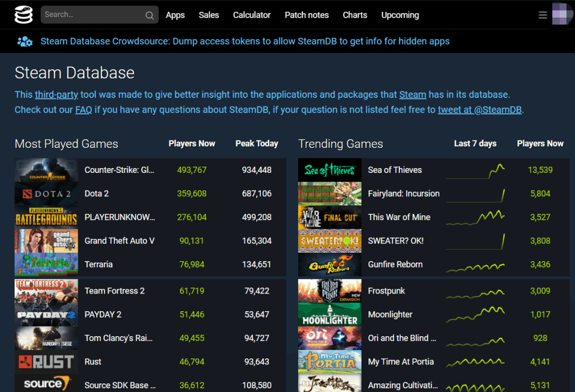The width and height of the screenshot is (575, 392).
Task: Click the Counter-Strike game thumbnail
Action: (x=46, y=170)
